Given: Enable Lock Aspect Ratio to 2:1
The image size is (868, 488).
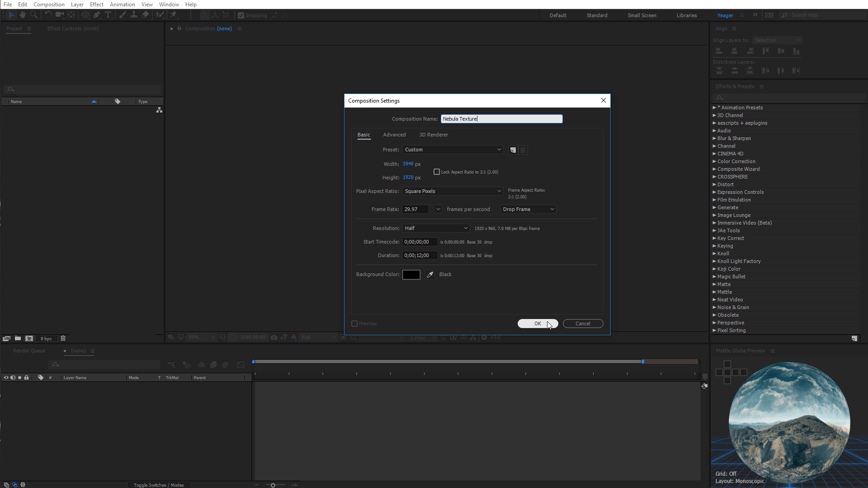Looking at the screenshot, I should (437, 172).
